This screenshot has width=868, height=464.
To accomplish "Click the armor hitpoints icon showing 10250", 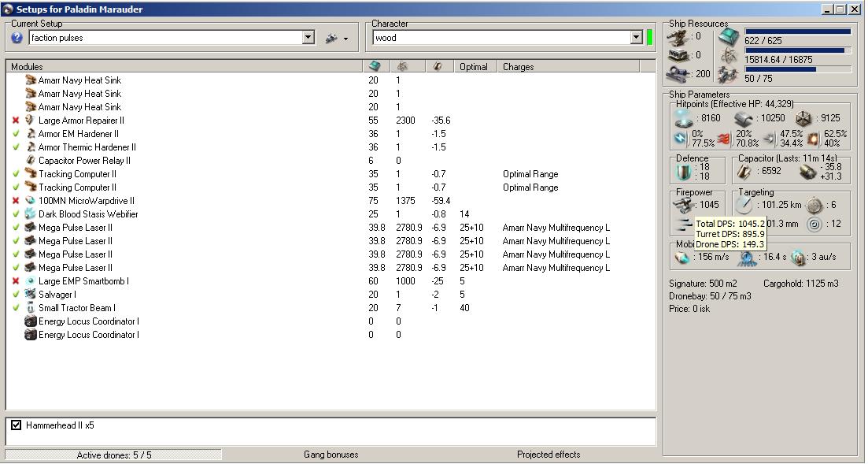I will click(x=744, y=118).
